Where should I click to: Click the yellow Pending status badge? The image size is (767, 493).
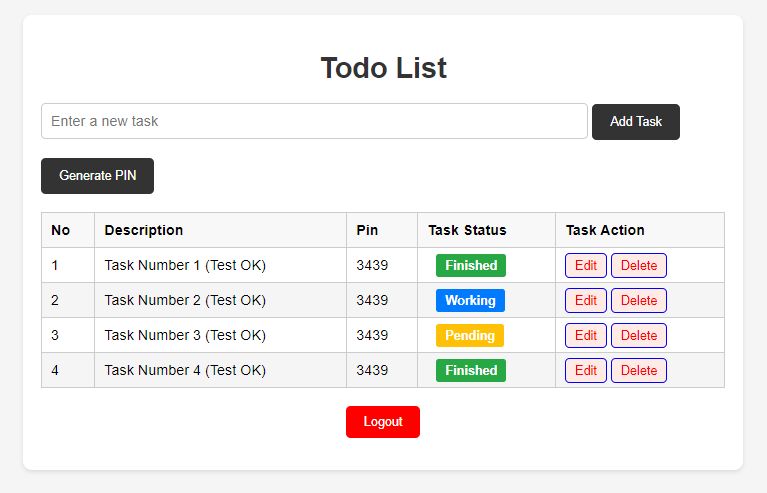(469, 335)
